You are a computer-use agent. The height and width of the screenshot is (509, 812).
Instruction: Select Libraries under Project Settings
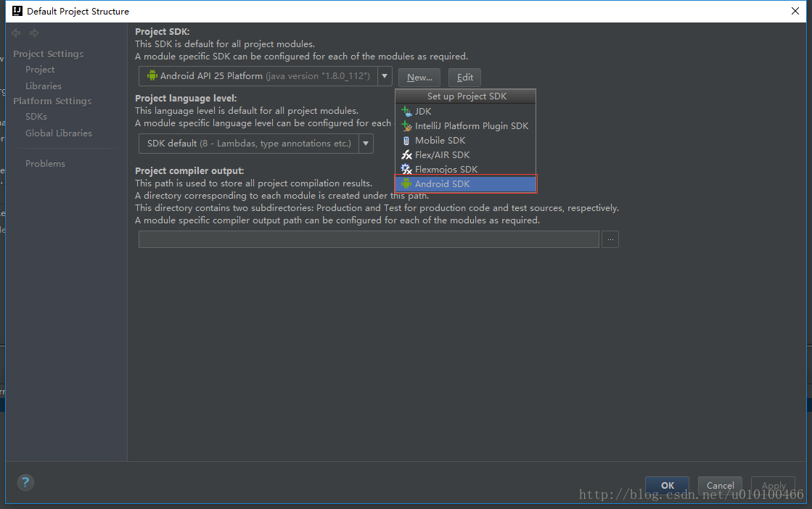coord(43,86)
